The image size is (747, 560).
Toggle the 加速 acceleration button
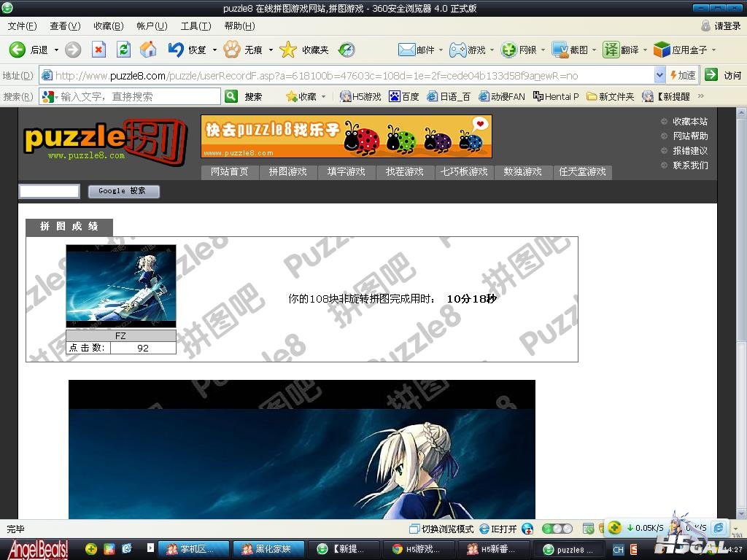[x=683, y=75]
